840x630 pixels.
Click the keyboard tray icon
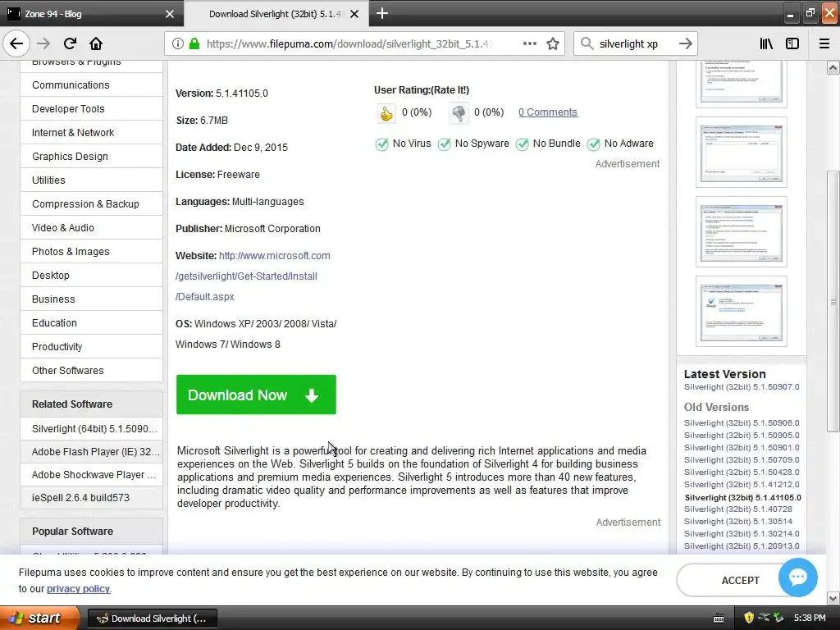coord(719,619)
